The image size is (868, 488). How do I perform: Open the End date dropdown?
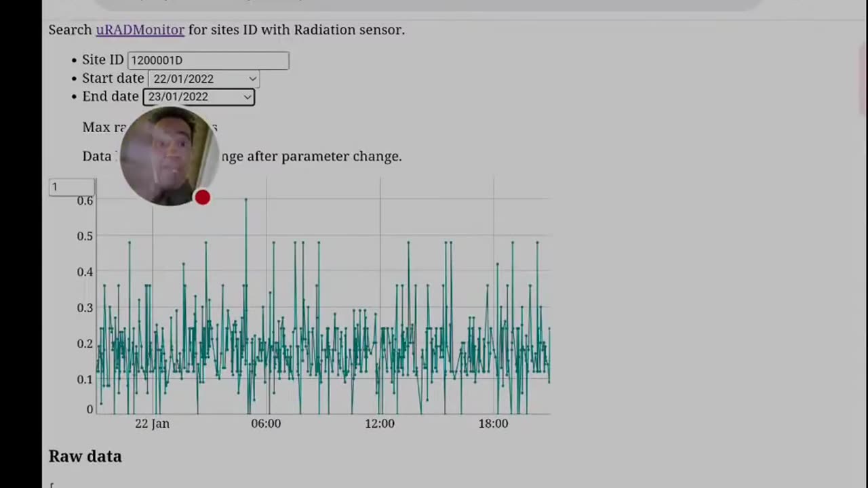[x=199, y=97]
